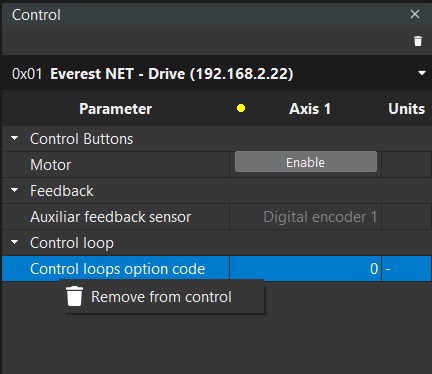Enable the motor

click(x=306, y=162)
